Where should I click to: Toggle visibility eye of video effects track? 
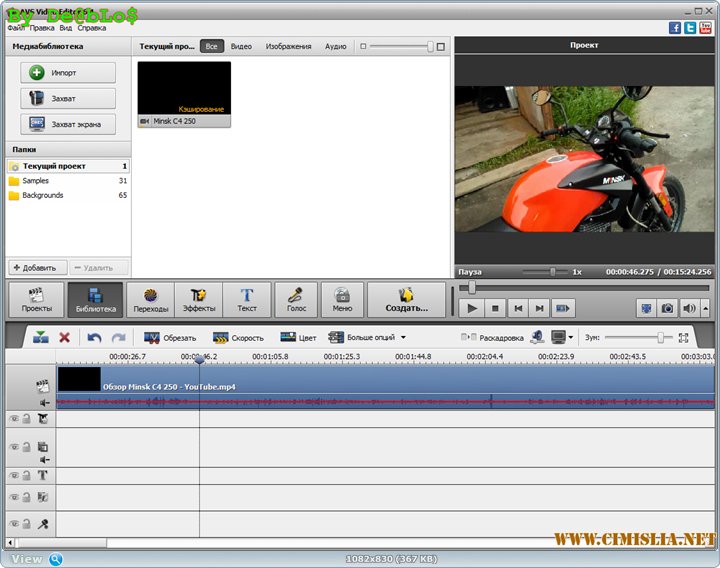[x=14, y=419]
